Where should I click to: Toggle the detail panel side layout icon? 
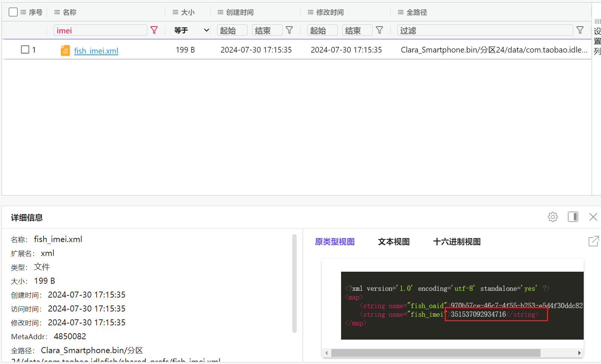click(573, 217)
